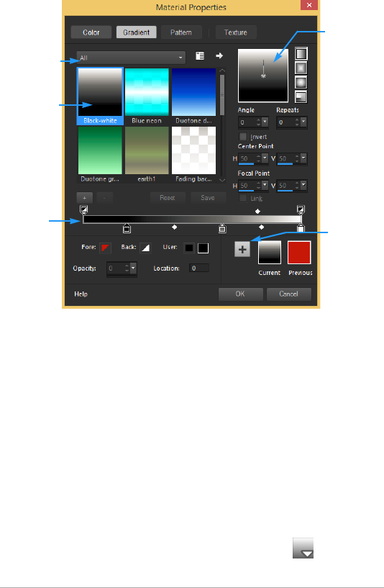The height and width of the screenshot is (588, 384).
Task: Select the leftmost black color marker below gradient bar
Action: [127, 228]
